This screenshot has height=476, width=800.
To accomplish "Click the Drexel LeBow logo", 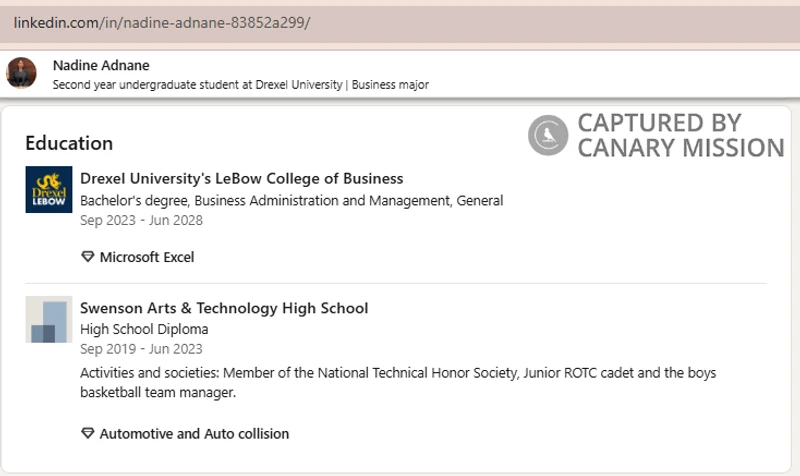I will point(49,189).
